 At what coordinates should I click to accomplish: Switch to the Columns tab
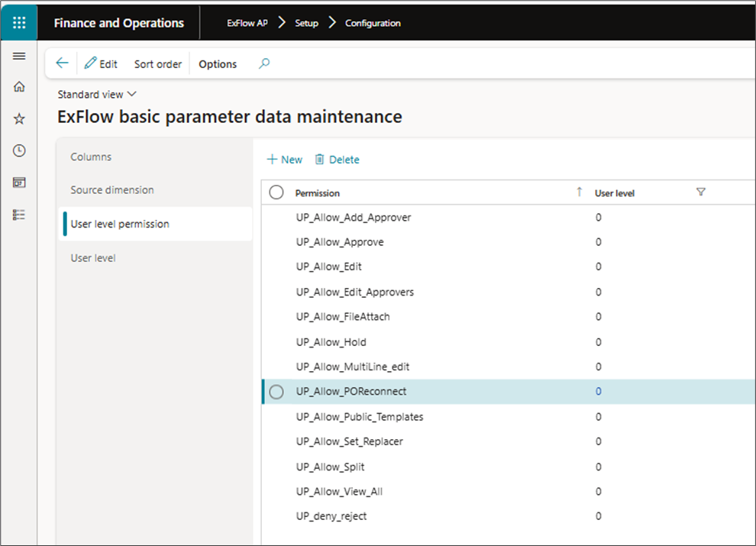pos(91,157)
